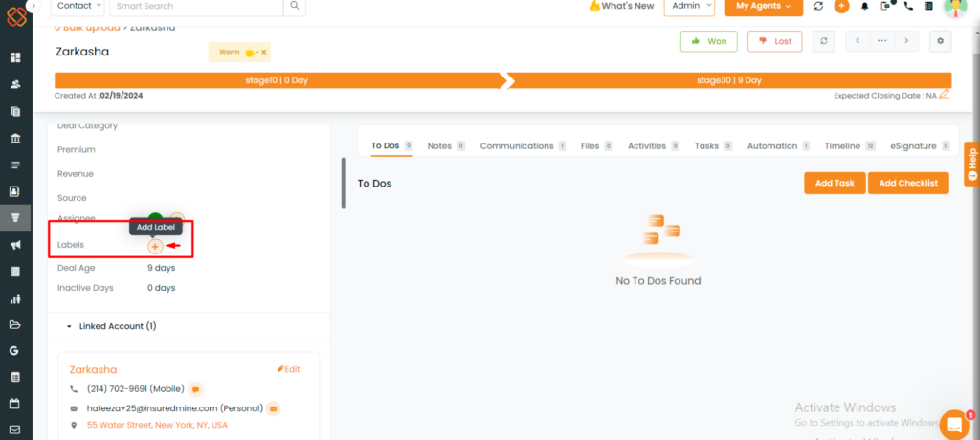The width and height of the screenshot is (980, 440).
Task: Open the calendar icon in sidebar
Action: [15, 404]
